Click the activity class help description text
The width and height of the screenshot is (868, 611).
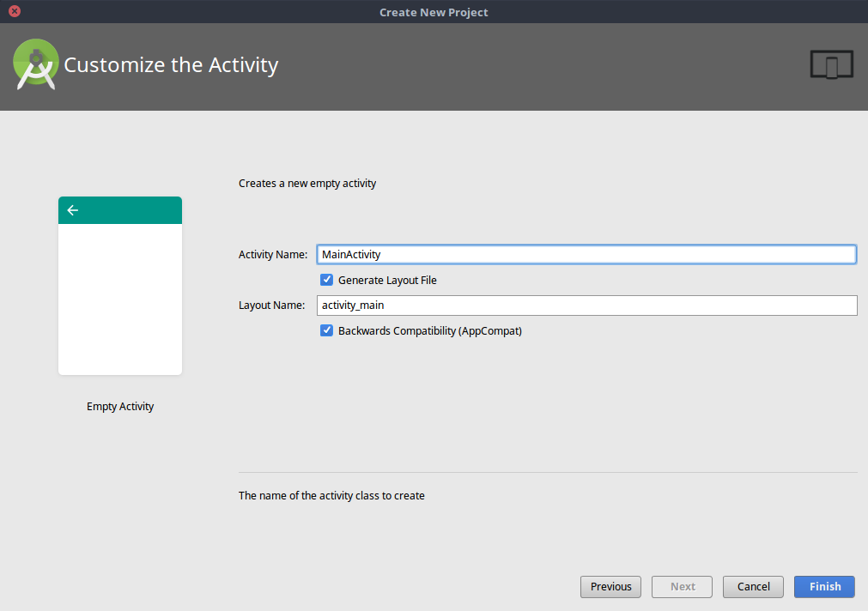[331, 496]
